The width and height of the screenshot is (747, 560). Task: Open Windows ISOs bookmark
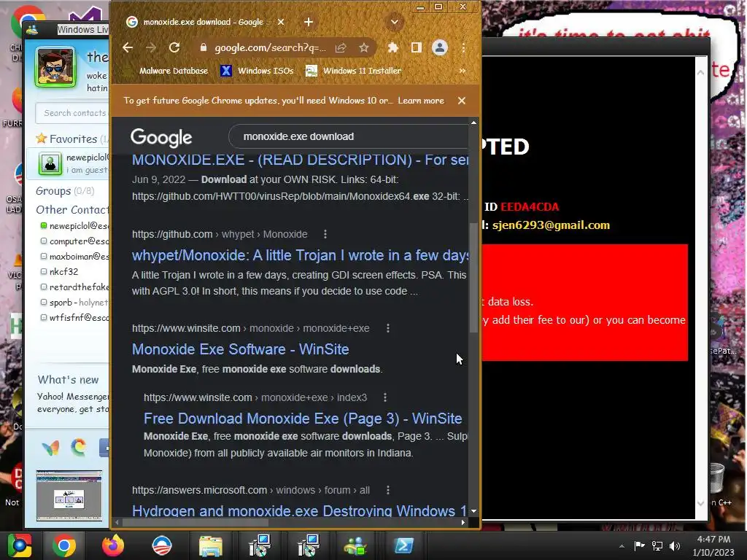tap(258, 71)
